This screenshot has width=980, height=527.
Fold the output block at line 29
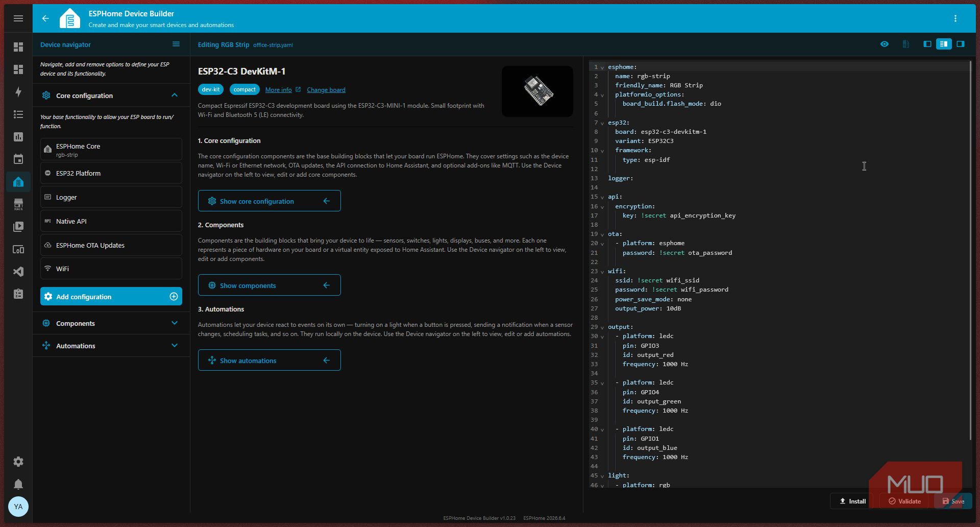pos(602,327)
